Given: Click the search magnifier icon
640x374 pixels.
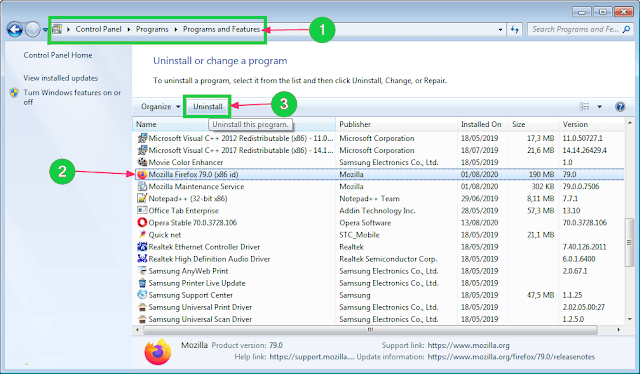Looking at the screenshot, I should tap(627, 29).
